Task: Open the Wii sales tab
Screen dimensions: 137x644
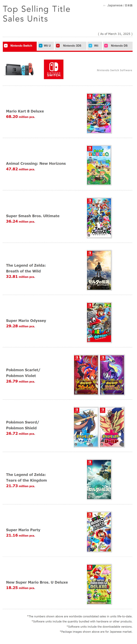Action: (x=95, y=46)
